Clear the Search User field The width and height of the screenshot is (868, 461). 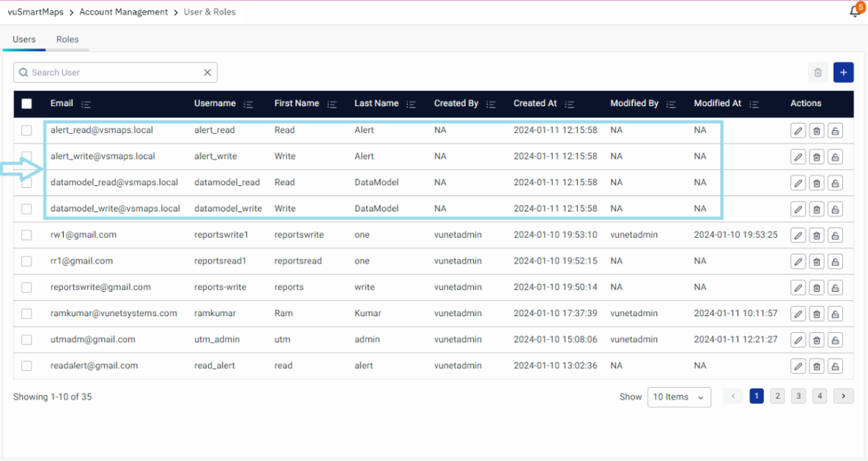tap(207, 72)
